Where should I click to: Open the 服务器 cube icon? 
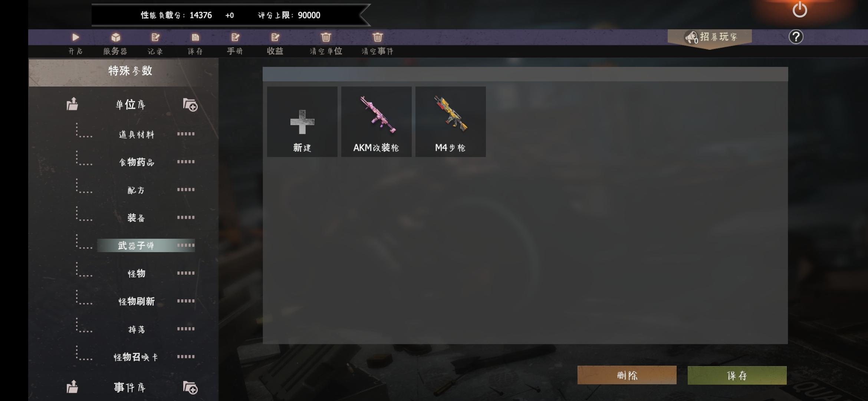coord(116,37)
